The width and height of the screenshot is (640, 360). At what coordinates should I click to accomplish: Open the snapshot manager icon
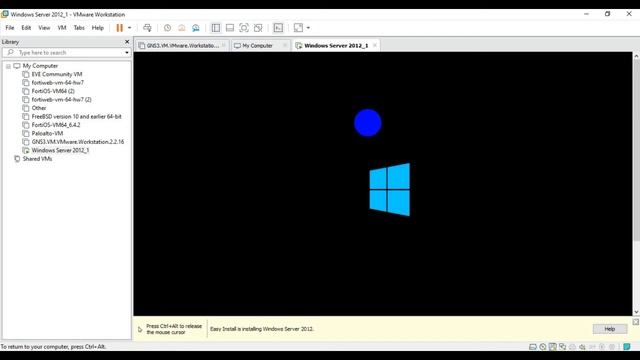(x=196, y=28)
